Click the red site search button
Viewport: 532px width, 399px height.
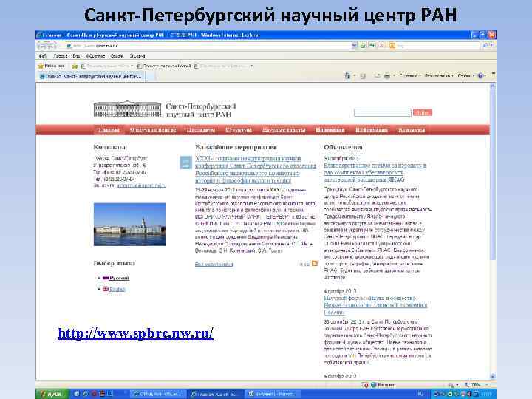[x=423, y=112]
